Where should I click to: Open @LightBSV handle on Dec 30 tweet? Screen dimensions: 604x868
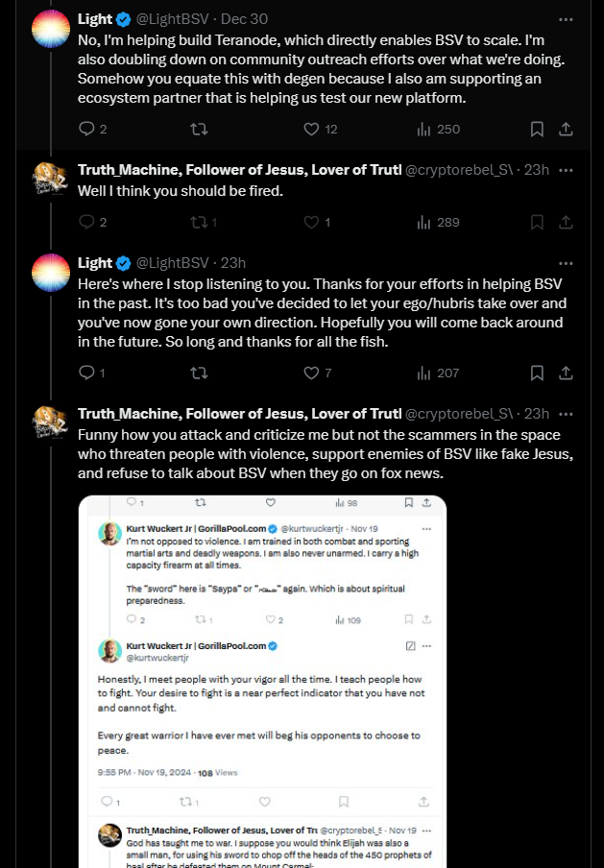click(172, 19)
